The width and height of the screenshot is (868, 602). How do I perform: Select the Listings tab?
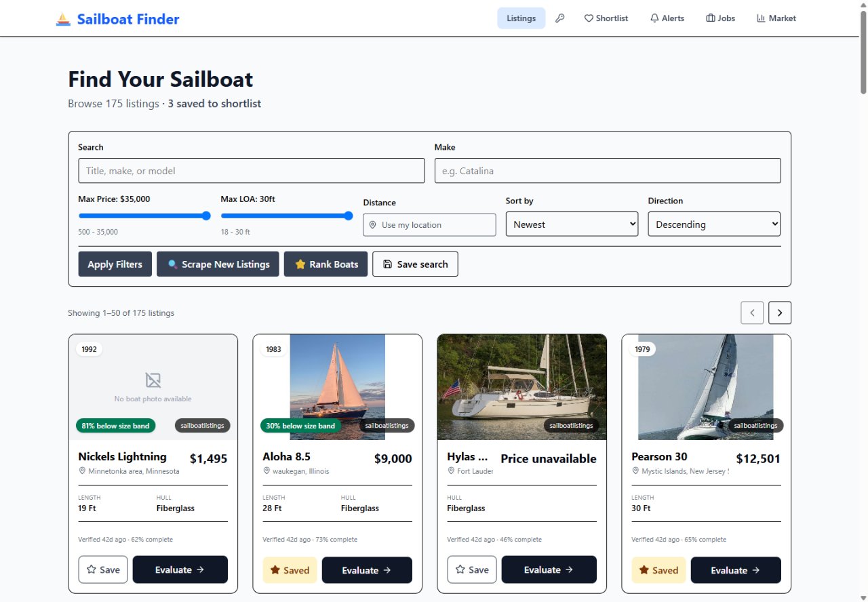point(521,18)
